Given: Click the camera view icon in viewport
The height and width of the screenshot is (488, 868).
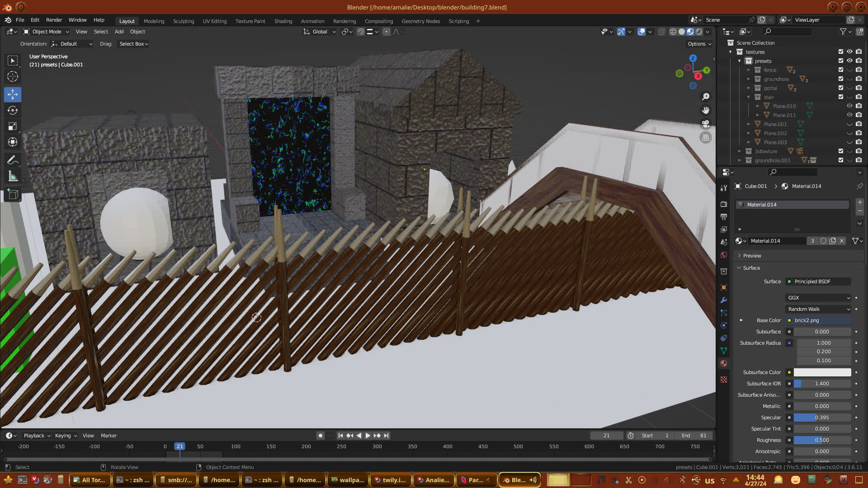Looking at the screenshot, I should coord(705,124).
